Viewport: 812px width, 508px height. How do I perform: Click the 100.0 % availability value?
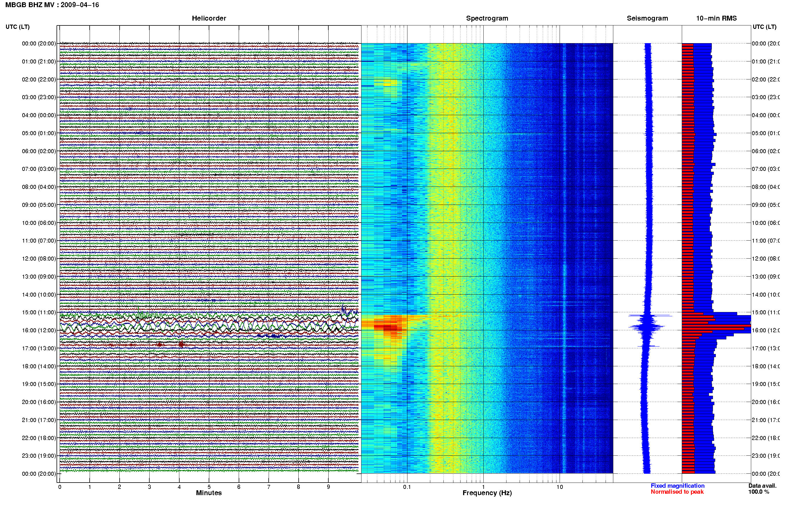(758, 492)
